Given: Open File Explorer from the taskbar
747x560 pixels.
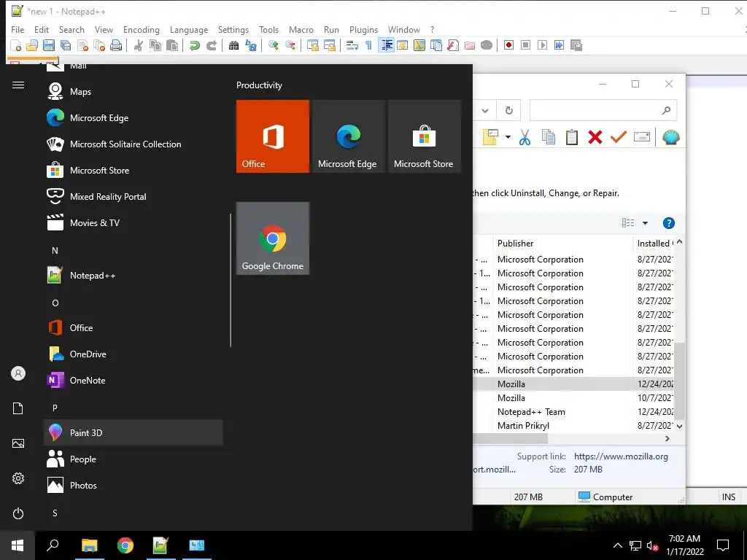Looking at the screenshot, I should tap(89, 545).
